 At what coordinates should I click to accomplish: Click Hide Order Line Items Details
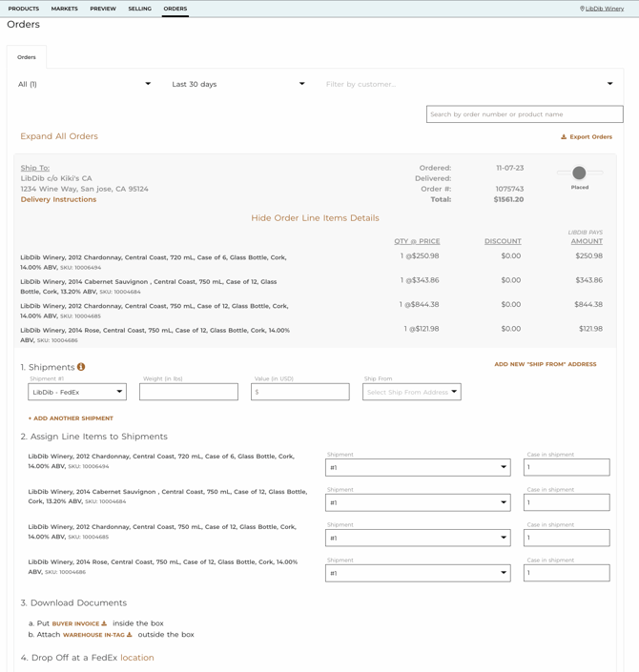[316, 218]
